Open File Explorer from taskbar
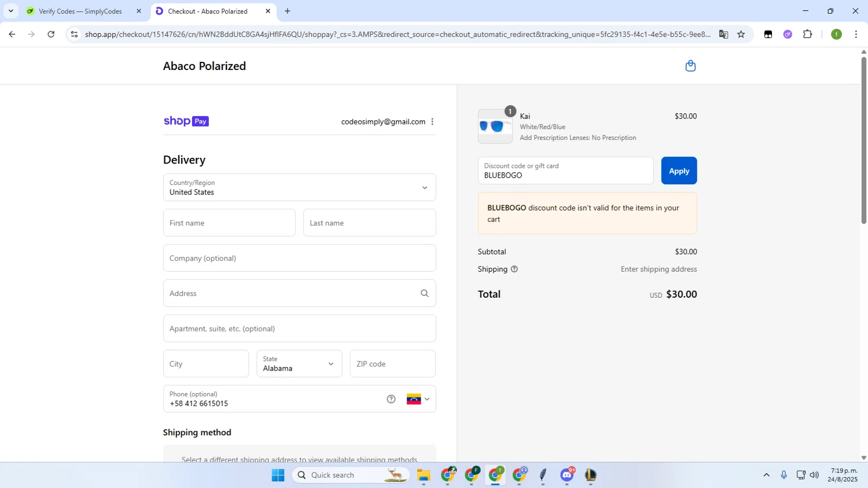Viewport: 868px width, 488px height. (x=424, y=475)
